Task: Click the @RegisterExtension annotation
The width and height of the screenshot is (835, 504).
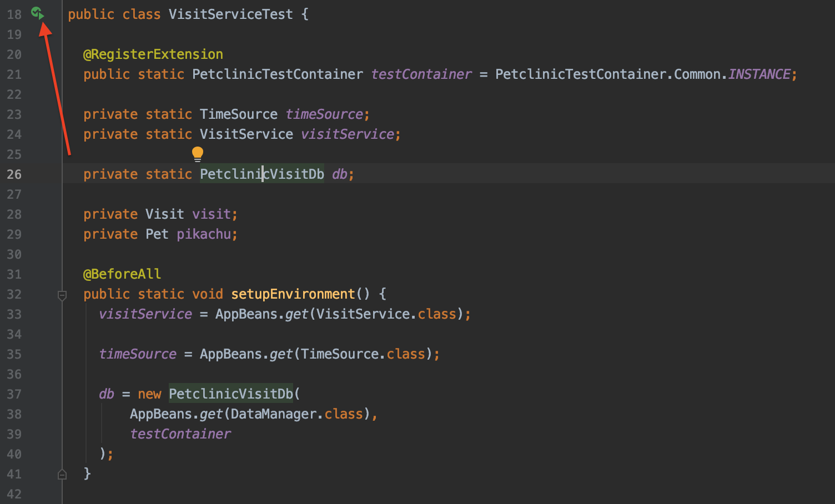Action: click(152, 54)
